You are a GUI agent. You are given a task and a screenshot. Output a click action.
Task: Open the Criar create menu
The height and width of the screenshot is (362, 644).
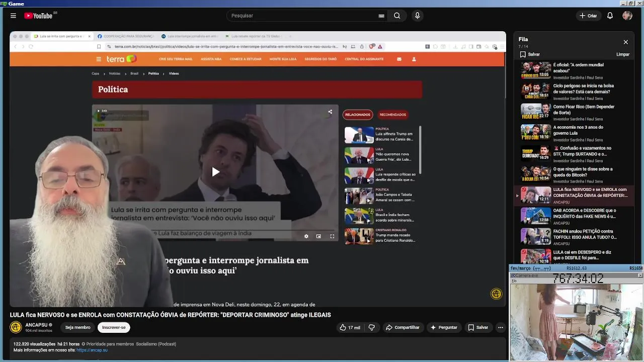[x=588, y=16]
